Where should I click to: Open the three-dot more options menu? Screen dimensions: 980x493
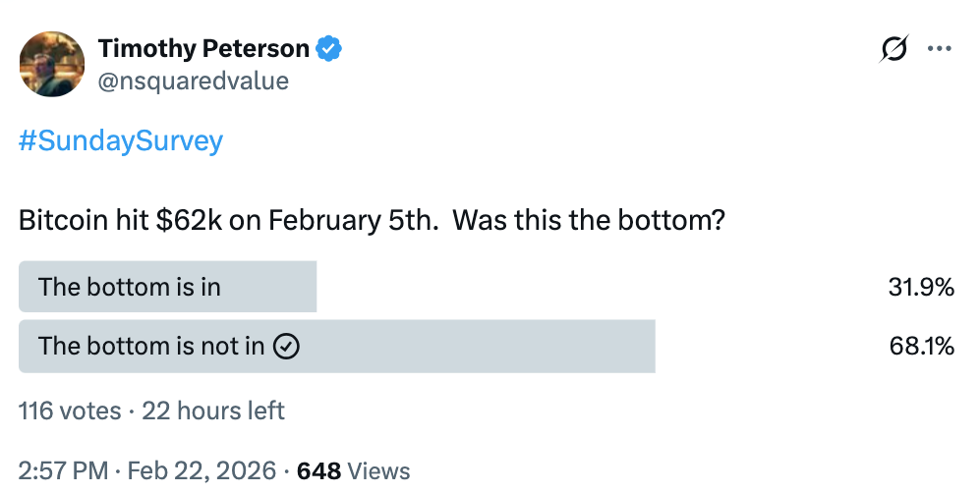coord(940,49)
